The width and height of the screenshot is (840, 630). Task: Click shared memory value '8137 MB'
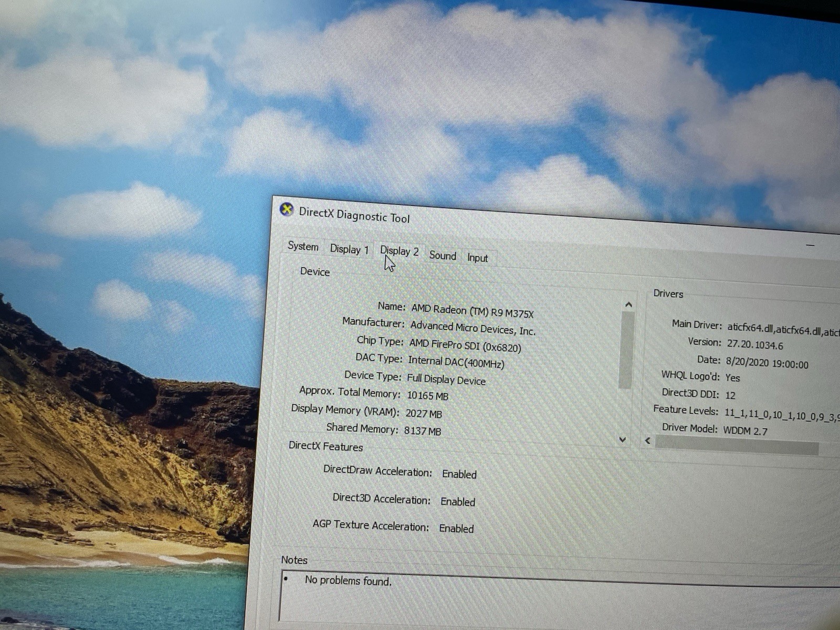tap(423, 431)
